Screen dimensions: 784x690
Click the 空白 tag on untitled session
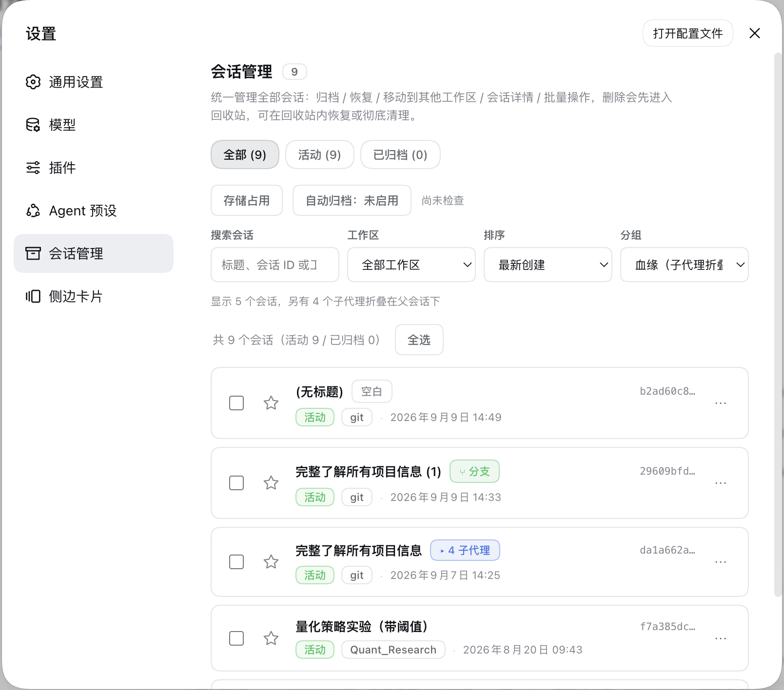tap(372, 391)
